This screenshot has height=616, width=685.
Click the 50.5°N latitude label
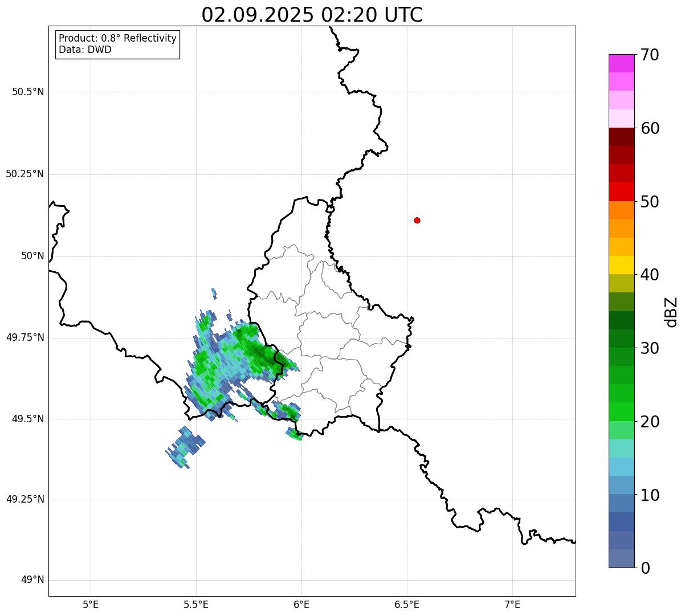point(28,92)
